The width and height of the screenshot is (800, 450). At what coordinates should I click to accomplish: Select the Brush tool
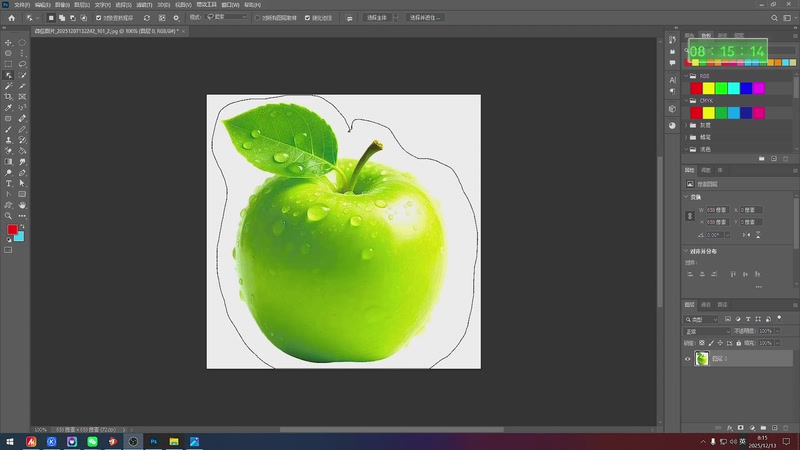coord(8,129)
